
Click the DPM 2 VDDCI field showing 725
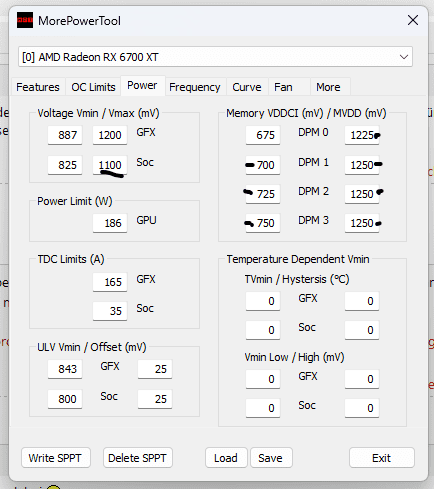point(263,194)
